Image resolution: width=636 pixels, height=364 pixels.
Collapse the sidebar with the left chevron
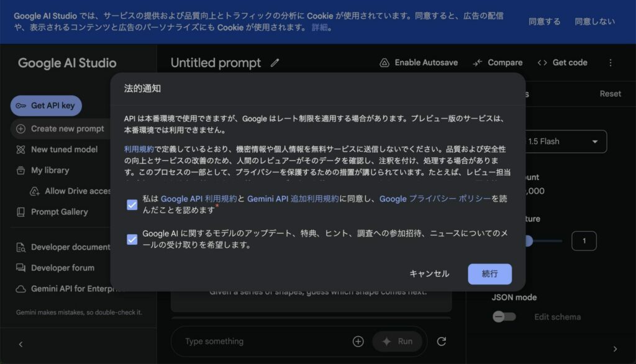[19, 344]
